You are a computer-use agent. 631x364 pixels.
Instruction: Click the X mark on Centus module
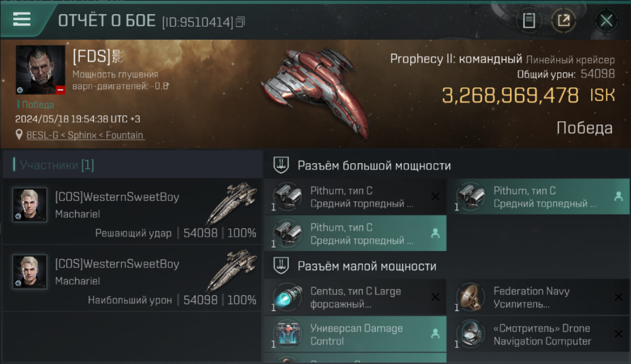point(435,297)
